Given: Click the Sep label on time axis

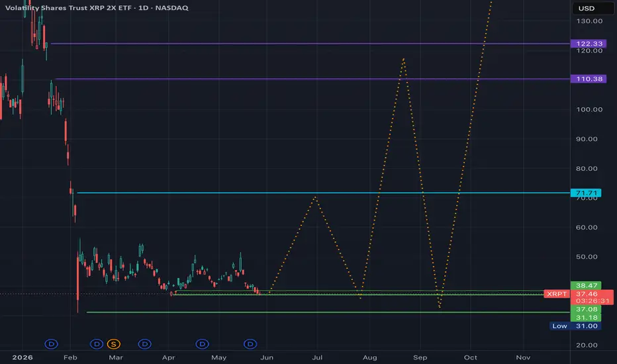Looking at the screenshot, I should [x=420, y=357].
